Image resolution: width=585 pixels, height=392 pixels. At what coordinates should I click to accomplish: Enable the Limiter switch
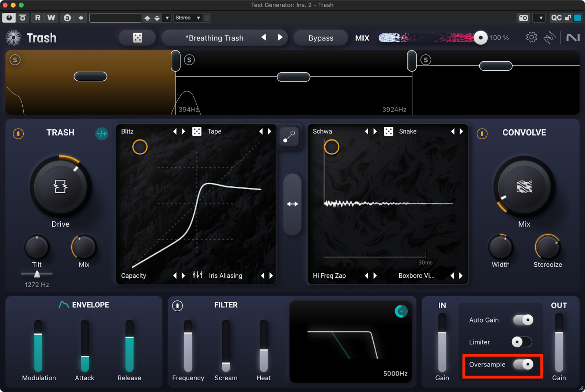(x=522, y=342)
